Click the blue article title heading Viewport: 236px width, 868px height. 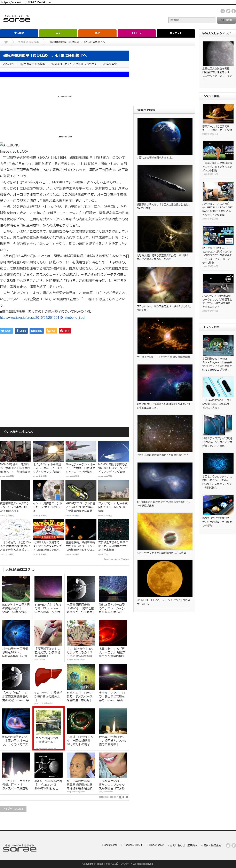point(45,55)
